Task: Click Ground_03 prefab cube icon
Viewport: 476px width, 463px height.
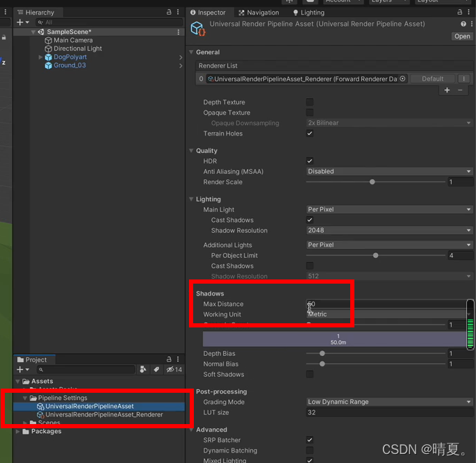Action: click(x=48, y=65)
